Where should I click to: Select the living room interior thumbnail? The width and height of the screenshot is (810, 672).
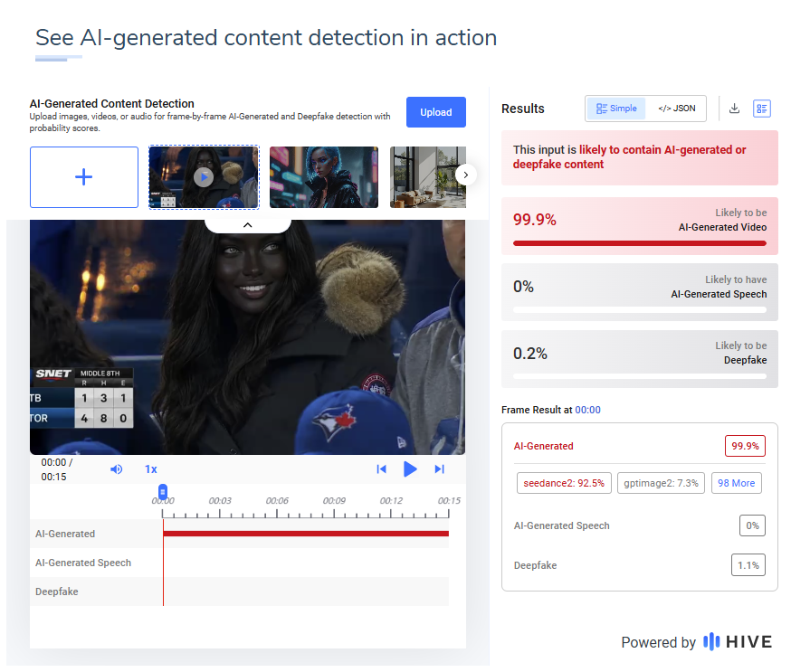[x=428, y=177]
